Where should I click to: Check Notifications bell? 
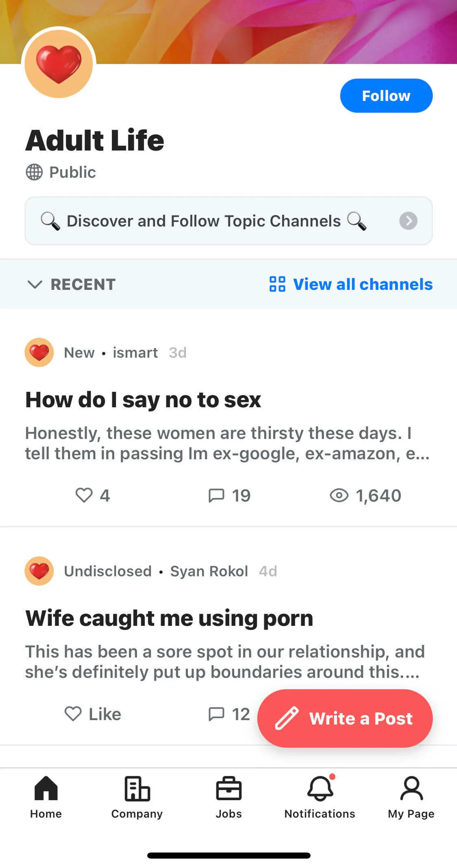[x=320, y=798]
